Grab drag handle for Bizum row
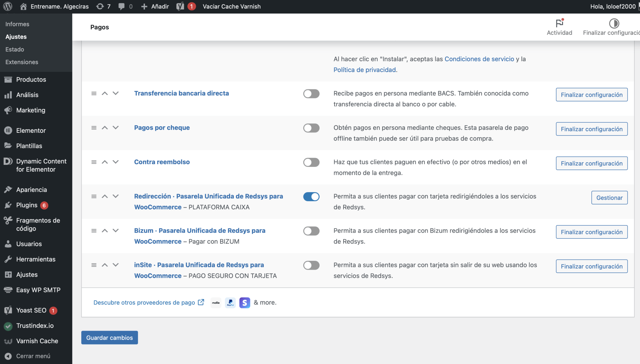 [94, 231]
